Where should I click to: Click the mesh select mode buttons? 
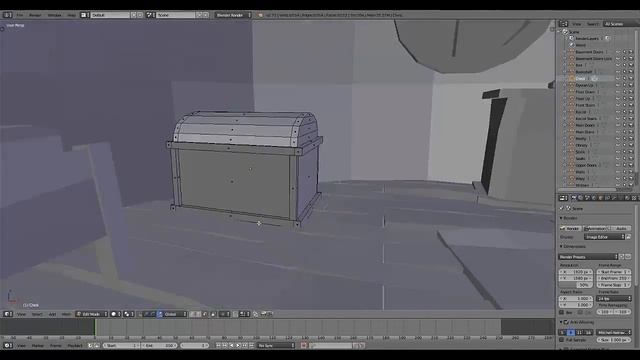199,314
